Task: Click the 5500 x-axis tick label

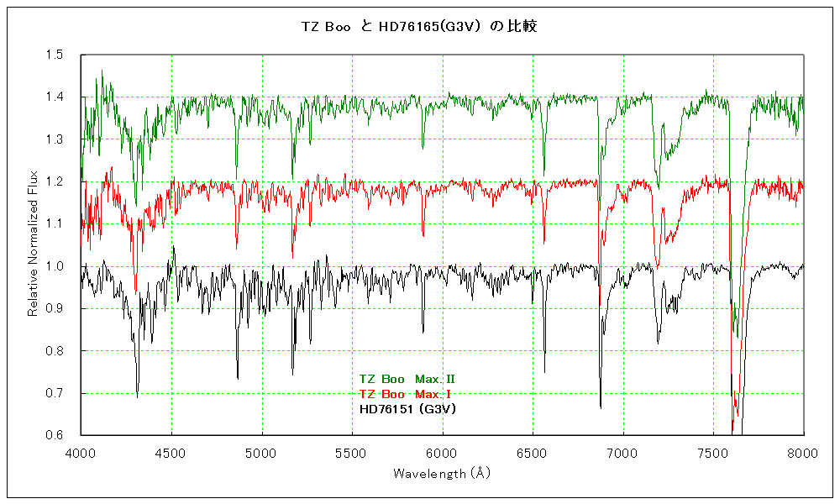Action: pyautogui.click(x=352, y=451)
